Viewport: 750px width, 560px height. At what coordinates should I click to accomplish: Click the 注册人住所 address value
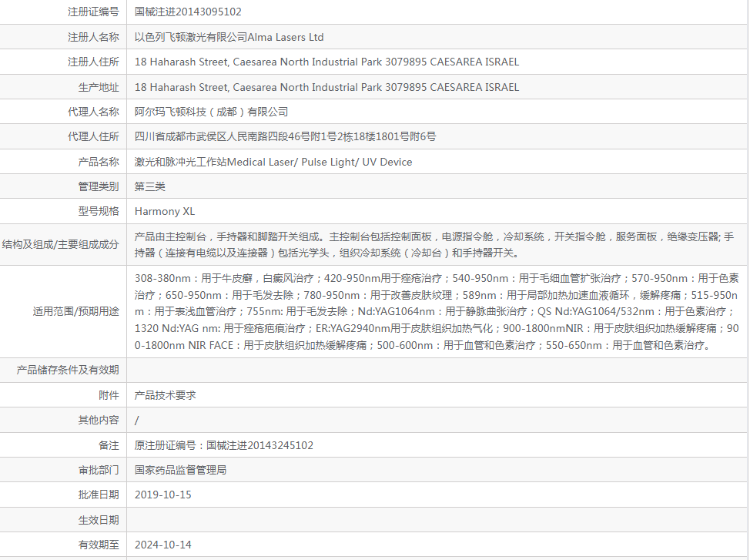pos(326,62)
